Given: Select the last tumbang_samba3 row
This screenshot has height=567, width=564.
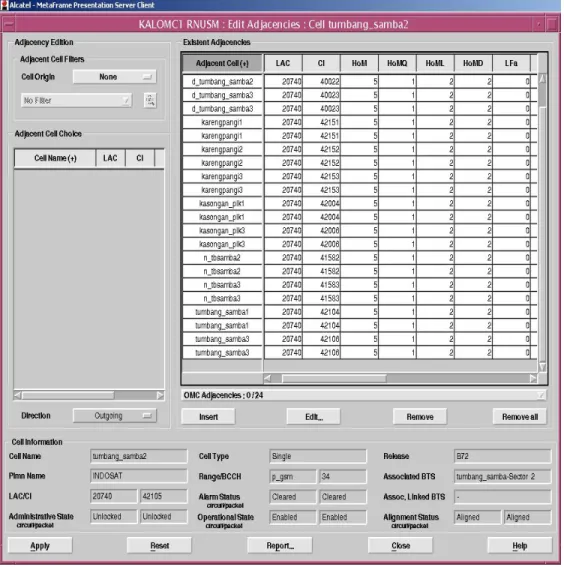Looking at the screenshot, I should (359, 353).
